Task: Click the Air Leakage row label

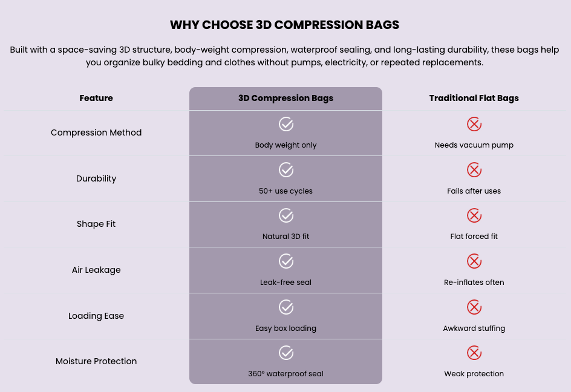Action: (96, 270)
